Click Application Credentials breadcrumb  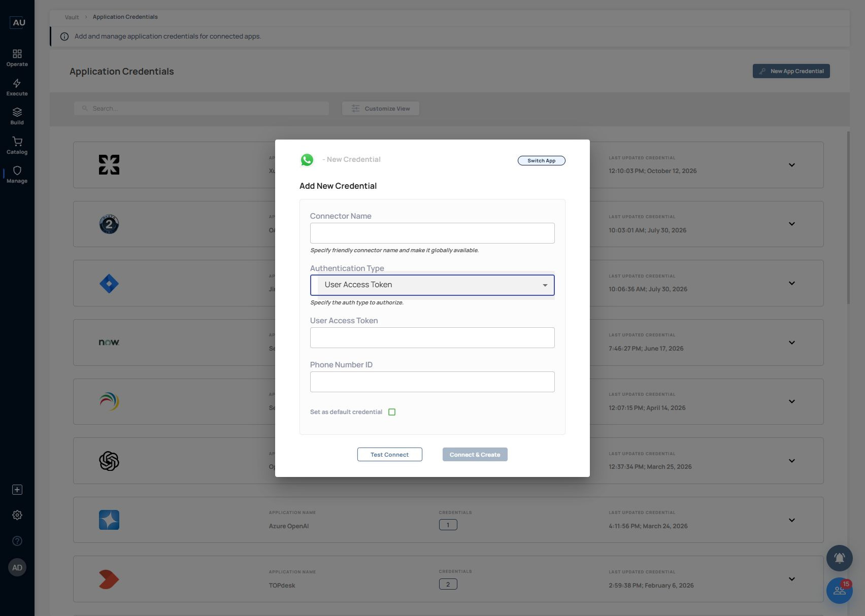point(125,17)
